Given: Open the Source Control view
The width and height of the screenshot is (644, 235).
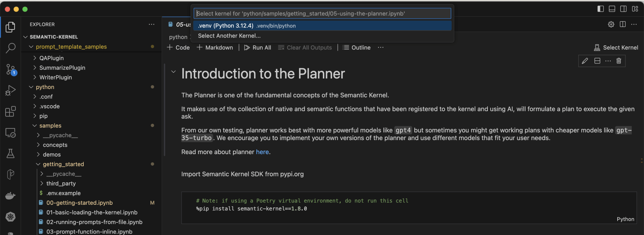Looking at the screenshot, I should (x=11, y=69).
